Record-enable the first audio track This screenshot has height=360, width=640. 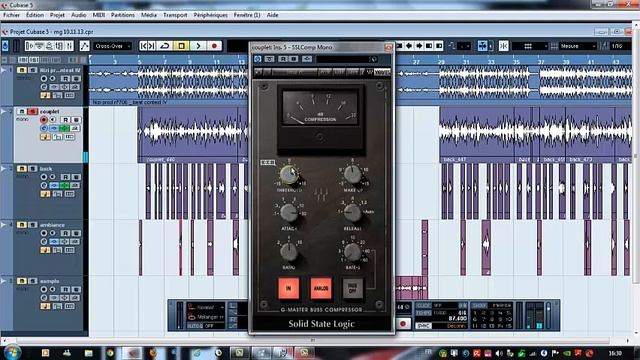[44, 79]
